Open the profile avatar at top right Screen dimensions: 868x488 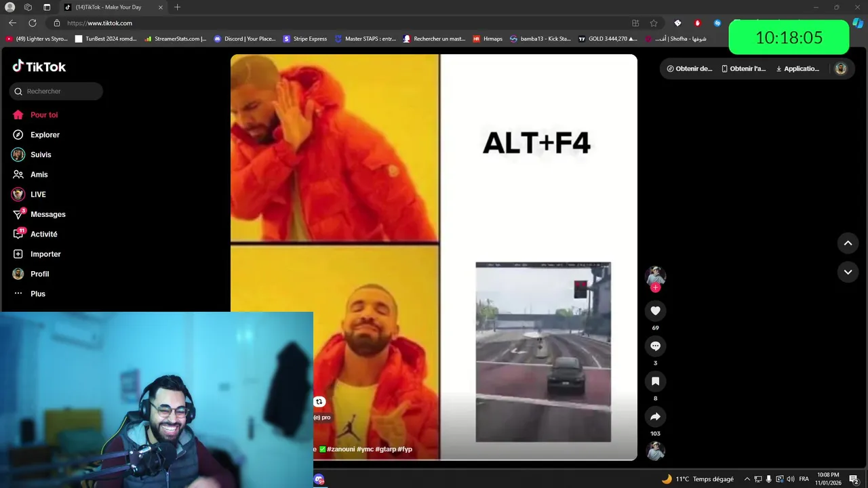click(841, 68)
